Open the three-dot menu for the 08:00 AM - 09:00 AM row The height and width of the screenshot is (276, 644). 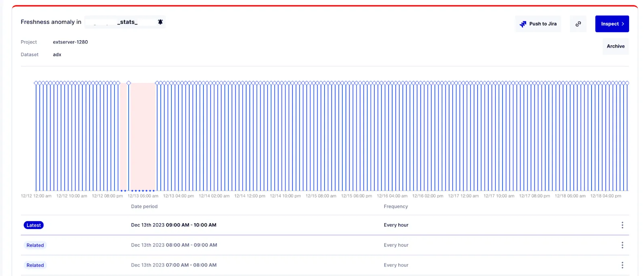tap(622, 245)
